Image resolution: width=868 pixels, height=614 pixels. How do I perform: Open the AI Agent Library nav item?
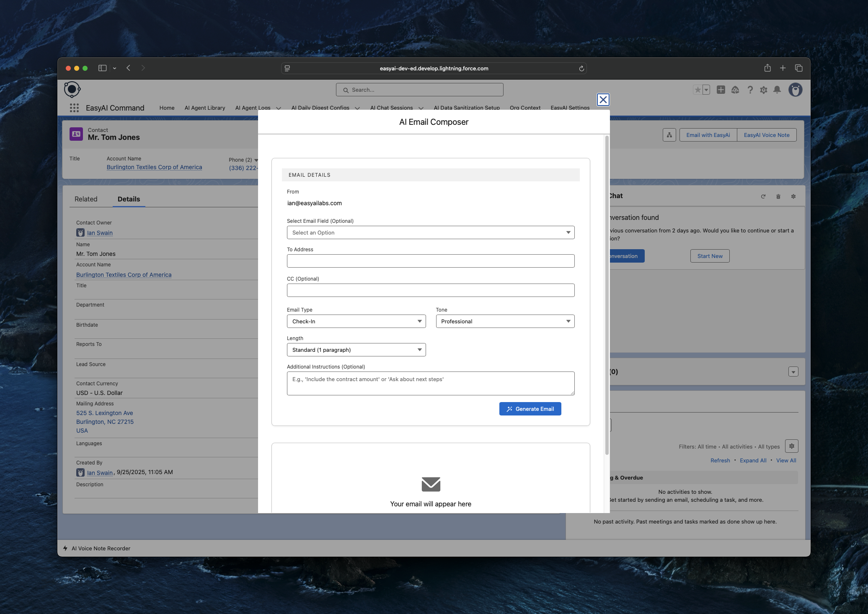coord(205,108)
